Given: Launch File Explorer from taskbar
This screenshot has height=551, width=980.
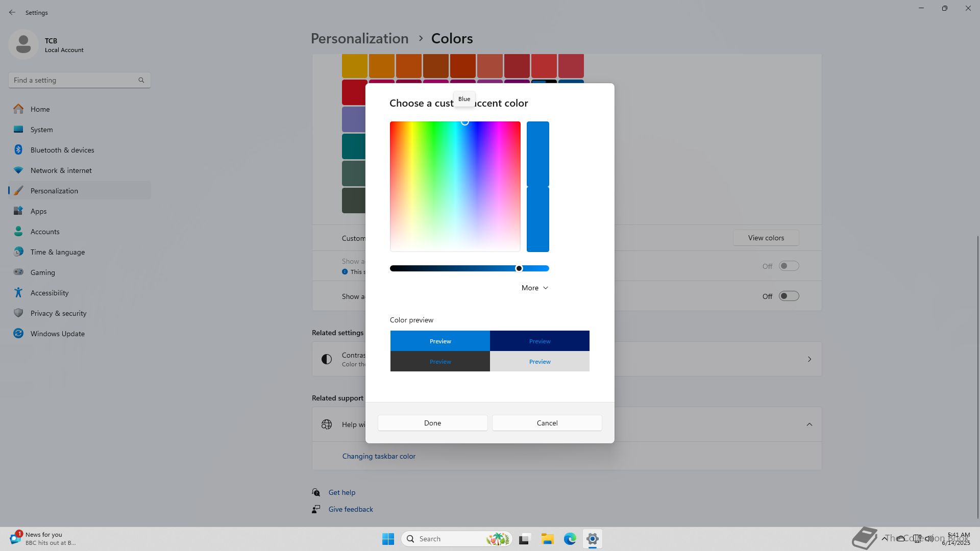Looking at the screenshot, I should point(547,539).
